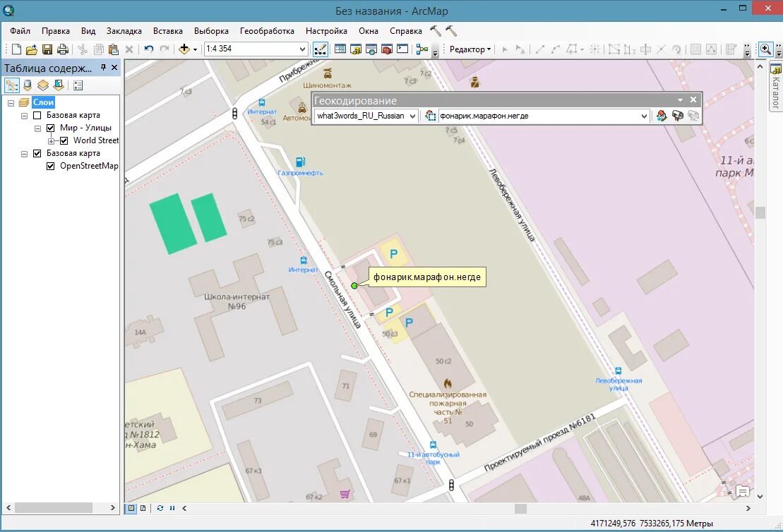Open the Редактор dropdown menu

tap(470, 49)
